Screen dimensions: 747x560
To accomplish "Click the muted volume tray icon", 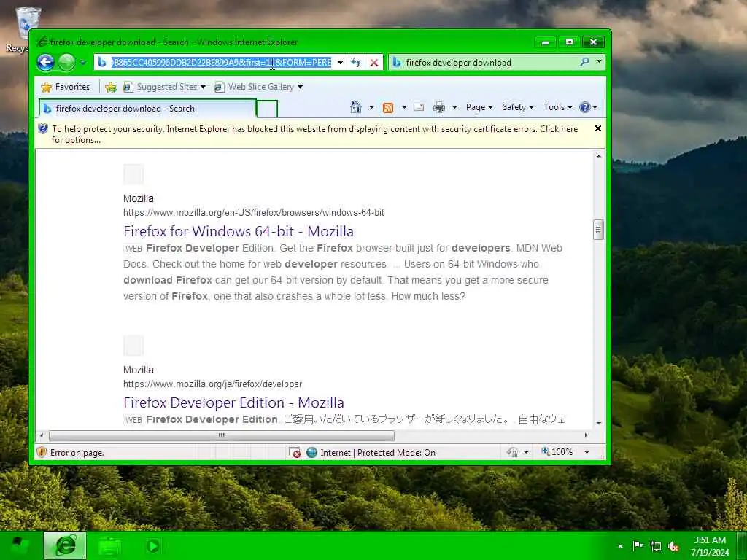I will point(673,546).
